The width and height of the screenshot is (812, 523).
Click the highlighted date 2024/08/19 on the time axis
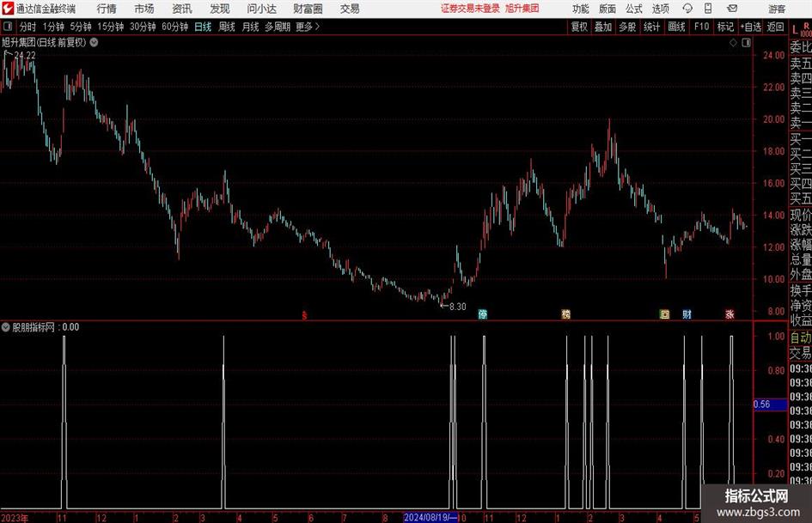430,517
